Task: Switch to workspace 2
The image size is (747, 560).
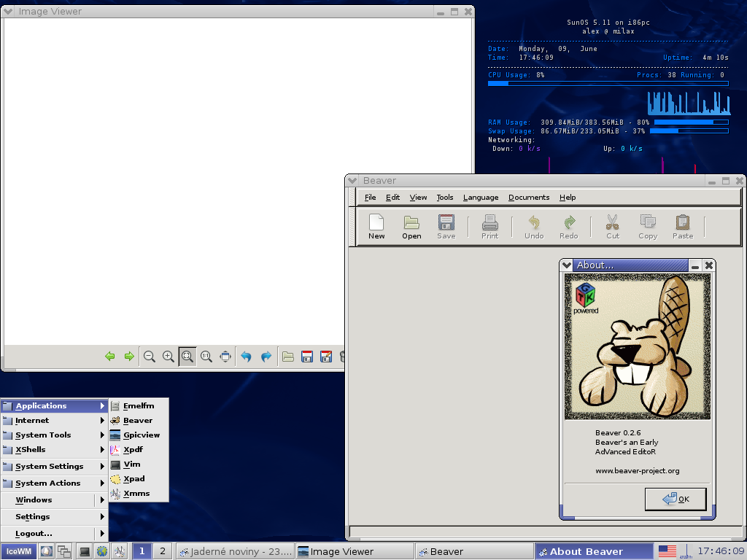Action: click(x=163, y=551)
